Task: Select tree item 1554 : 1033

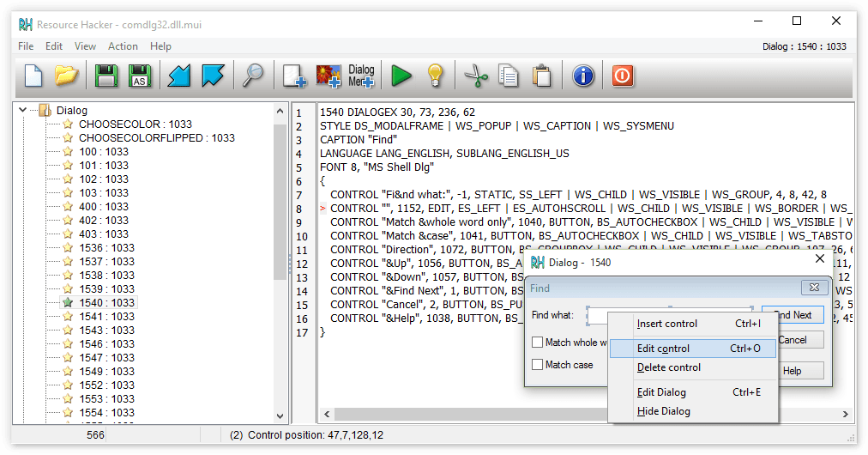Action: pos(106,412)
